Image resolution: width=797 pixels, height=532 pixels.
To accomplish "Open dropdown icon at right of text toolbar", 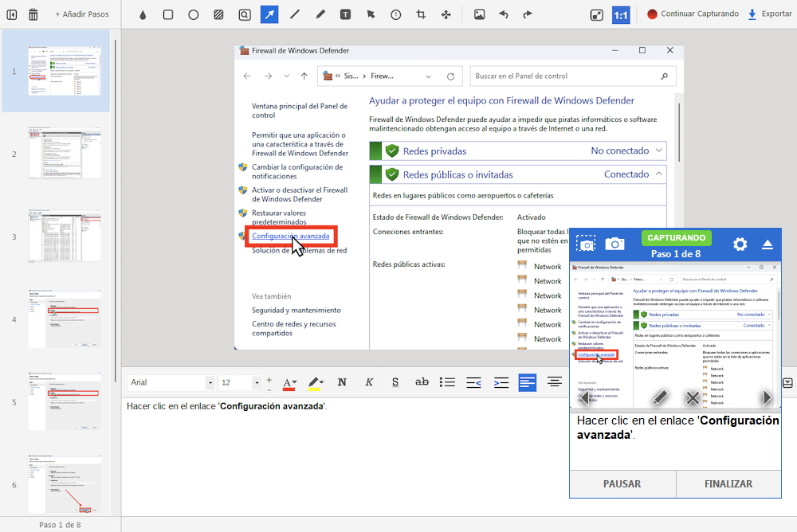I will pos(787,383).
